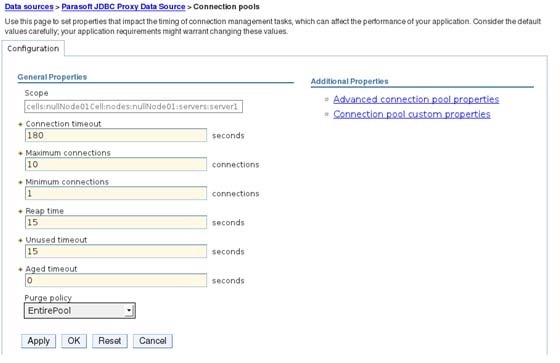Click the disabled Scope field

pyautogui.click(x=134, y=106)
